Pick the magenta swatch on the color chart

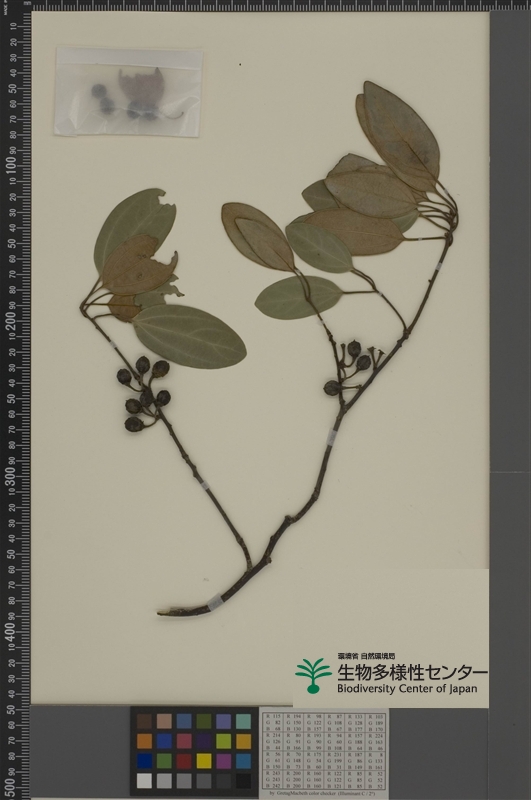[223, 761]
